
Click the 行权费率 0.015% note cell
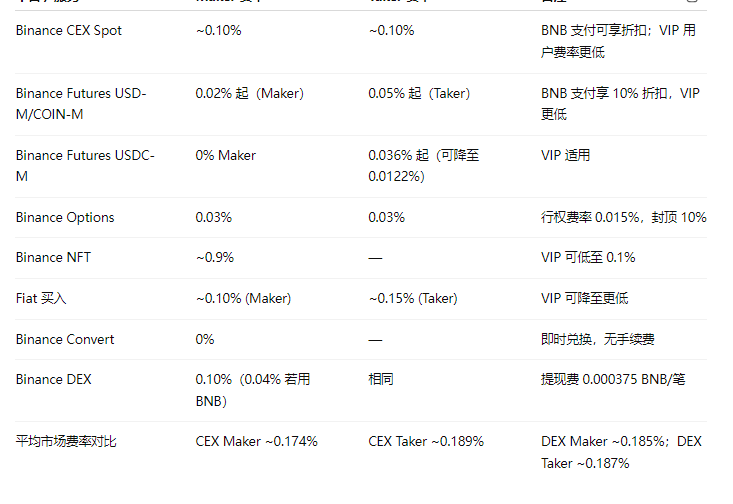(x=624, y=217)
